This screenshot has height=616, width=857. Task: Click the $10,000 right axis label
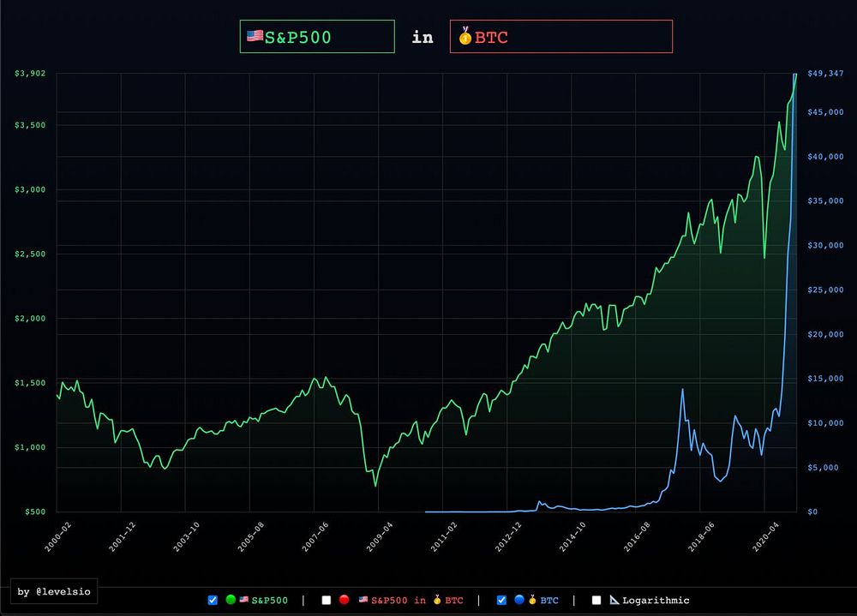(825, 423)
